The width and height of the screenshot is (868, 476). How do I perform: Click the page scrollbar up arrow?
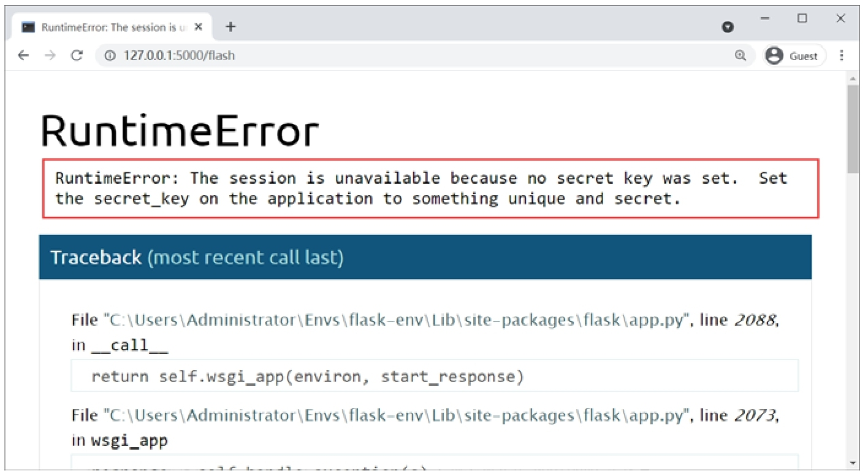[x=853, y=79]
